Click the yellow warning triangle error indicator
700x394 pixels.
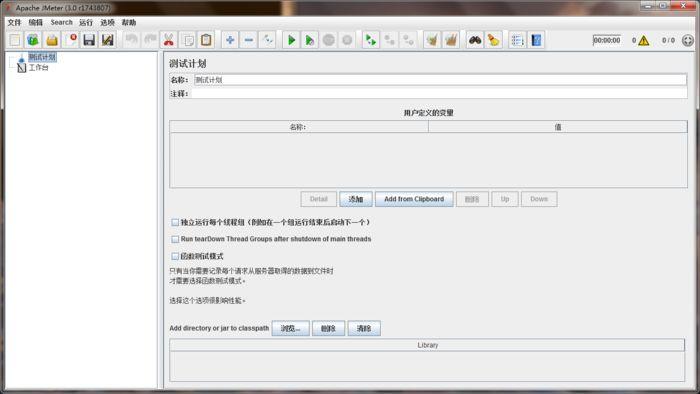point(644,41)
